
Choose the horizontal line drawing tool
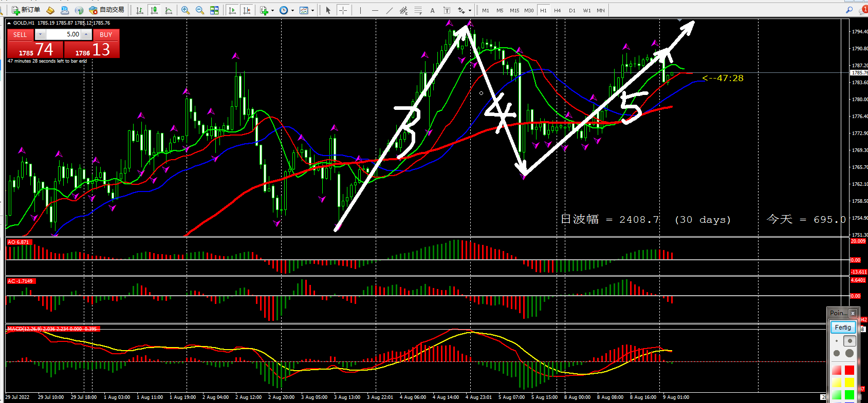click(x=375, y=10)
